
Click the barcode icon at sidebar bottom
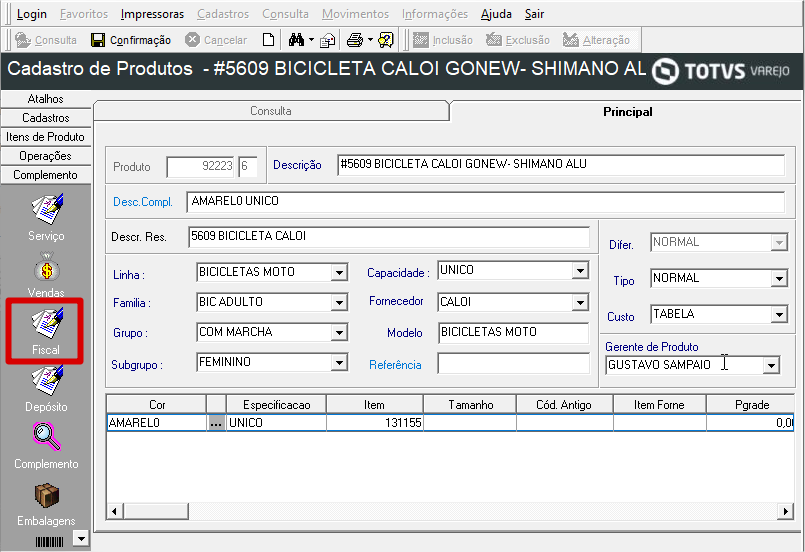[x=49, y=542]
